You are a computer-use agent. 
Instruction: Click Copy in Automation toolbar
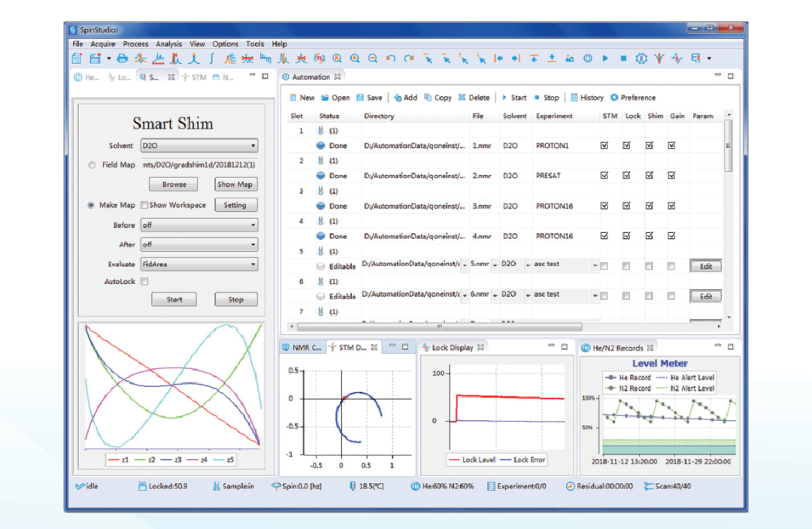[438, 98]
